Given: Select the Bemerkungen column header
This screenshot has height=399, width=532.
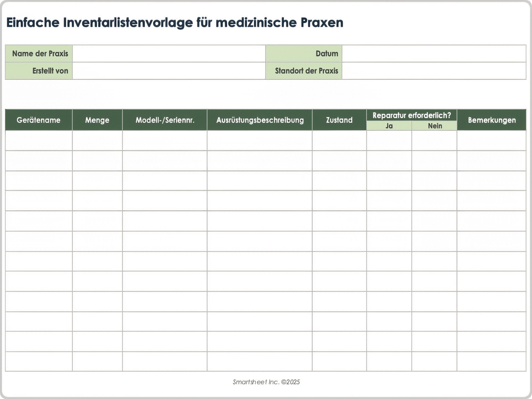Looking at the screenshot, I should point(492,120).
